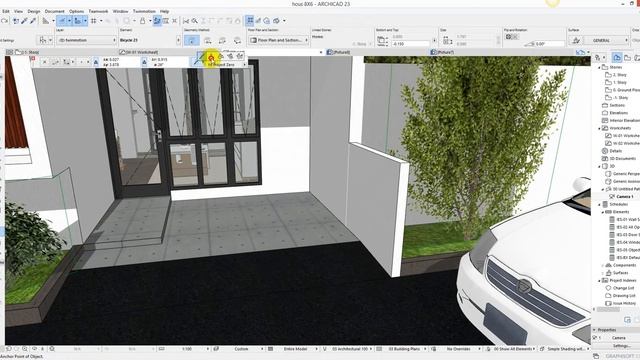Image resolution: width=640 pixels, height=360 pixels.
Task: Select the Elevations folder in Navigator
Action: point(615,113)
